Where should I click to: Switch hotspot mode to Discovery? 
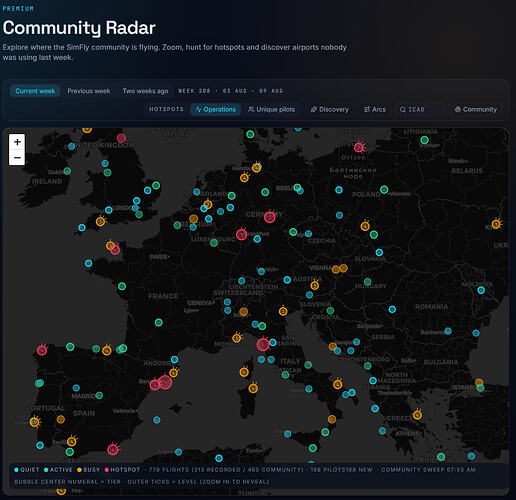329,109
